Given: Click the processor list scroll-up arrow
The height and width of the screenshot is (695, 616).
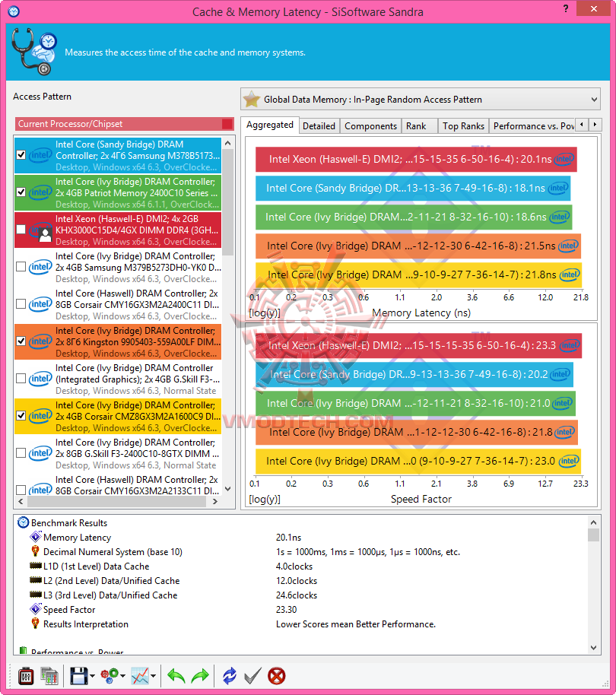Looking at the screenshot, I should [228, 144].
